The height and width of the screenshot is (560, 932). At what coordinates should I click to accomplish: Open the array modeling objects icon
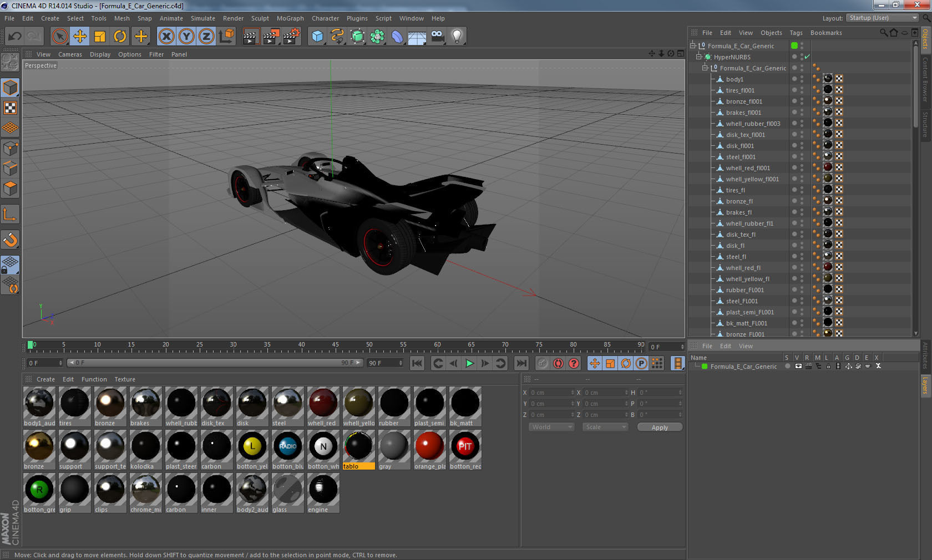tap(377, 37)
